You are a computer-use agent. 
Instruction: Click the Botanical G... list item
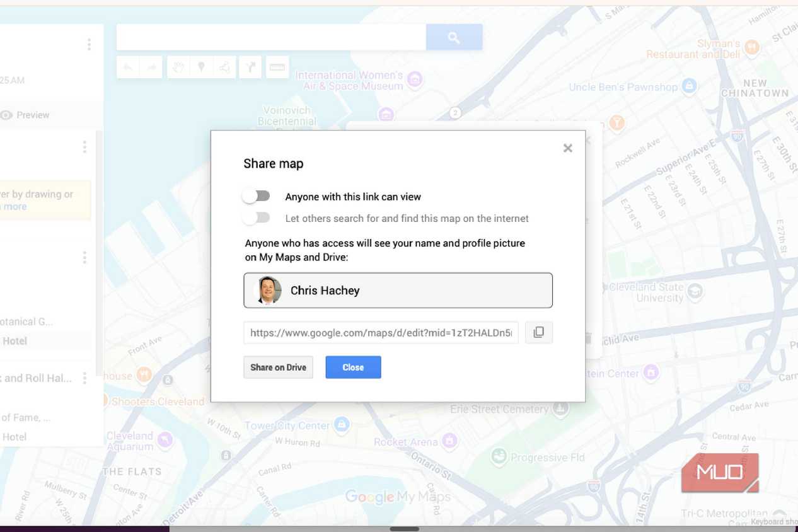26,321
